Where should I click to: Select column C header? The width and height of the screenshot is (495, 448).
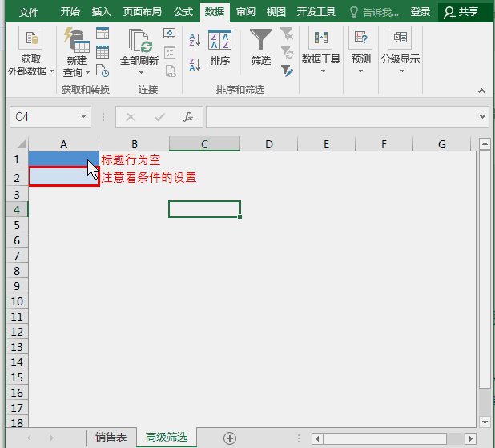pos(204,144)
